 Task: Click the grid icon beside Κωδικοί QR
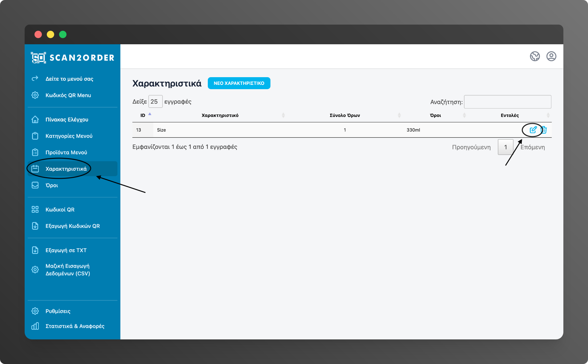coord(35,210)
